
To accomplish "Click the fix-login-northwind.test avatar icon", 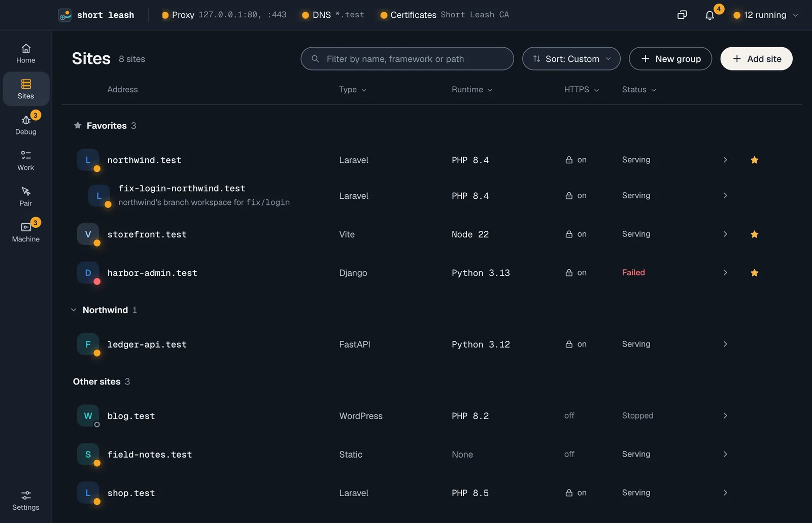I will 99,196.
